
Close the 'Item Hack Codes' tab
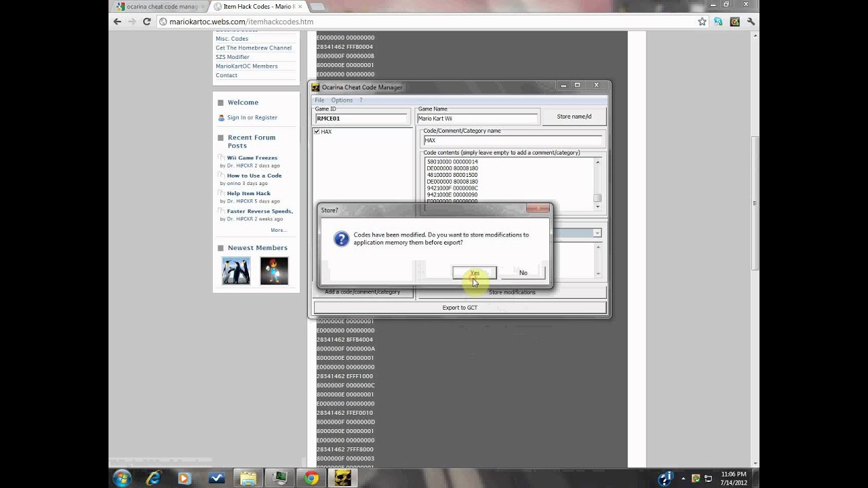click(300, 7)
